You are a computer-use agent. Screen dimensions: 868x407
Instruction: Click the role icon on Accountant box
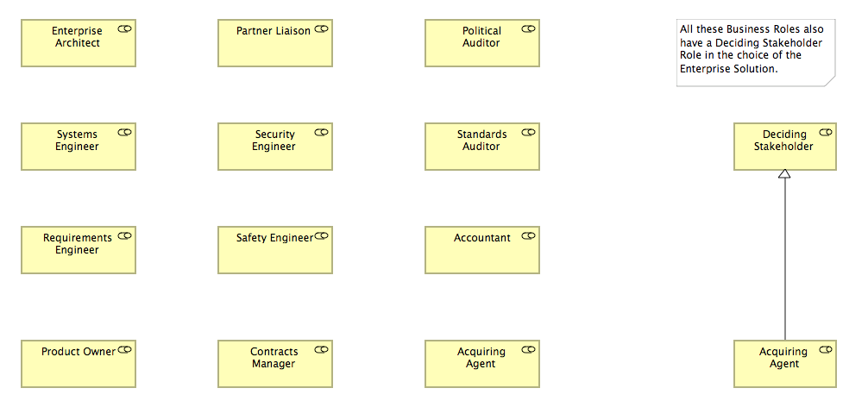(529, 235)
